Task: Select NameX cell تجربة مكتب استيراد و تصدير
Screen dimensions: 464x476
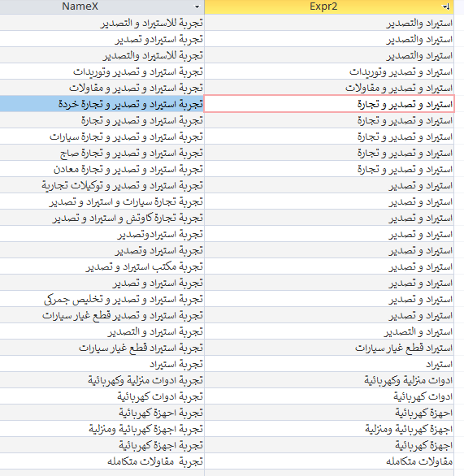Action: click(102, 266)
